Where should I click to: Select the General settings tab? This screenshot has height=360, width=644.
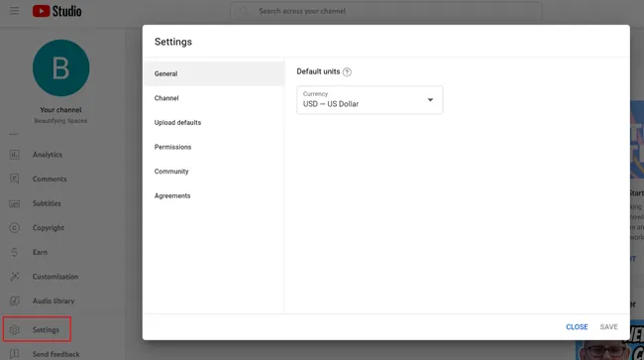coord(214,73)
